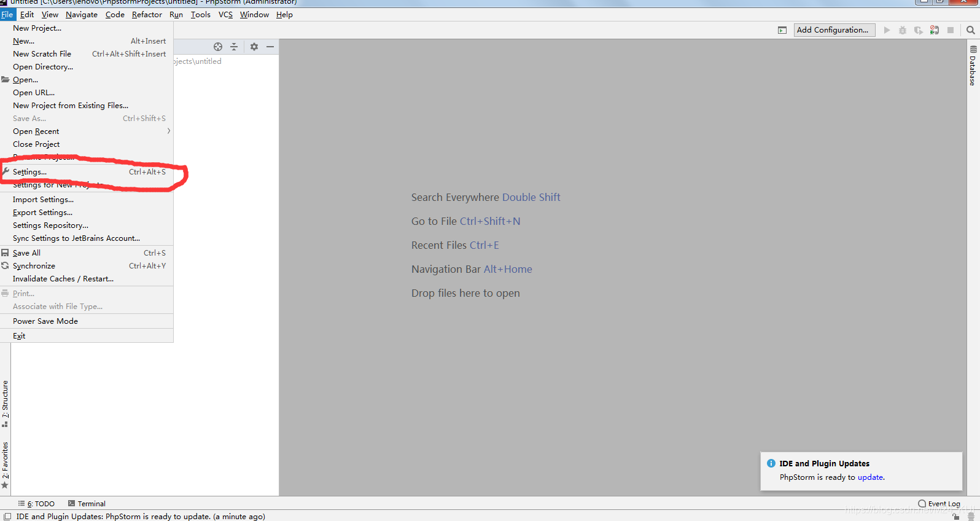Click the info icon of updates notification
The width and height of the screenshot is (980, 521).
[771, 463]
